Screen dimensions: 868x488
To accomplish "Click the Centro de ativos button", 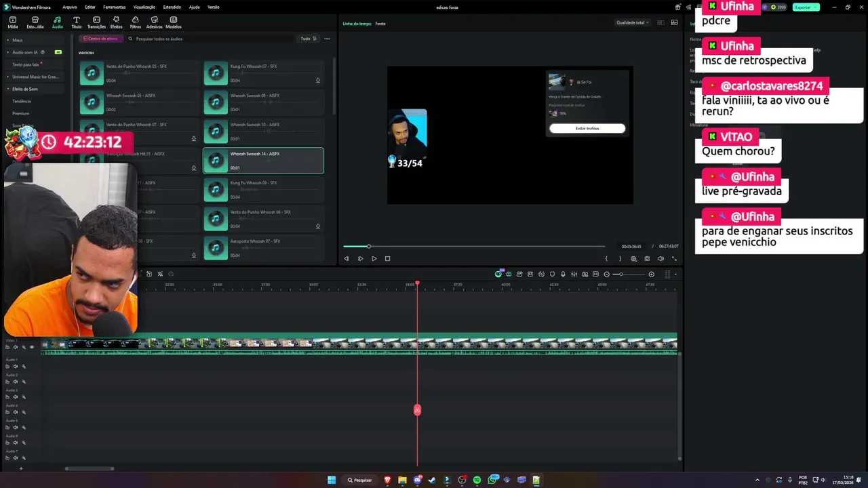I will [x=100, y=39].
